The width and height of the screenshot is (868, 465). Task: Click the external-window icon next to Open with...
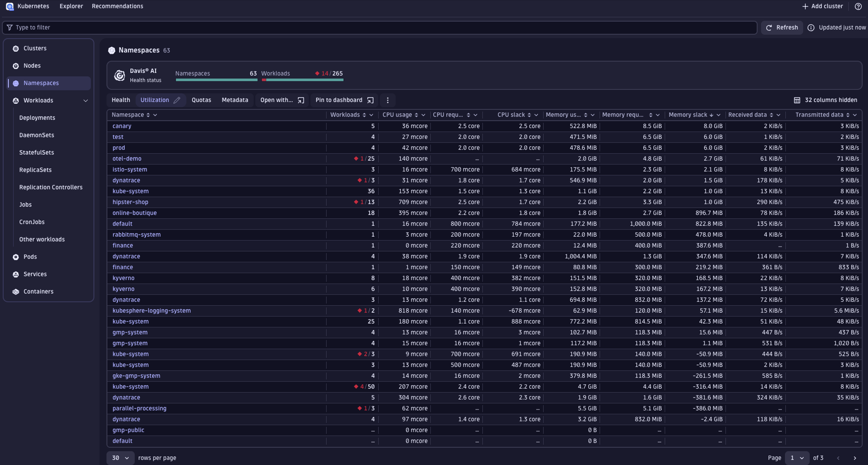tap(301, 100)
